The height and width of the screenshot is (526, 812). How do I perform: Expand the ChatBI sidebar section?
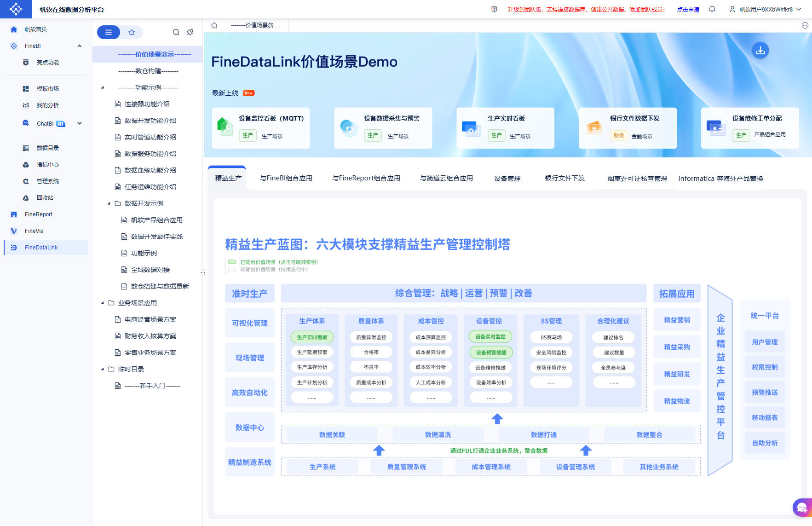pyautogui.click(x=80, y=123)
